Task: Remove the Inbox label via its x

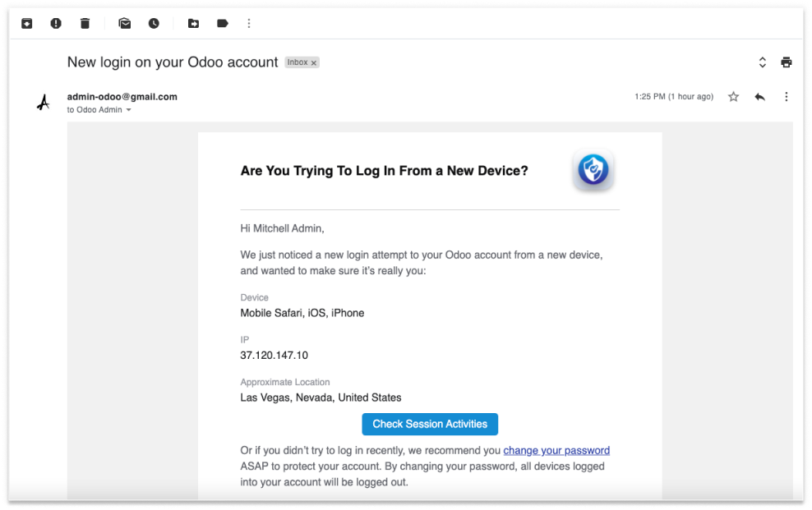Action: click(314, 63)
